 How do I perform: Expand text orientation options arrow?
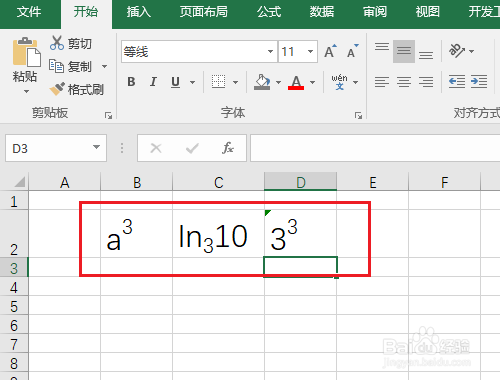pos(471,51)
